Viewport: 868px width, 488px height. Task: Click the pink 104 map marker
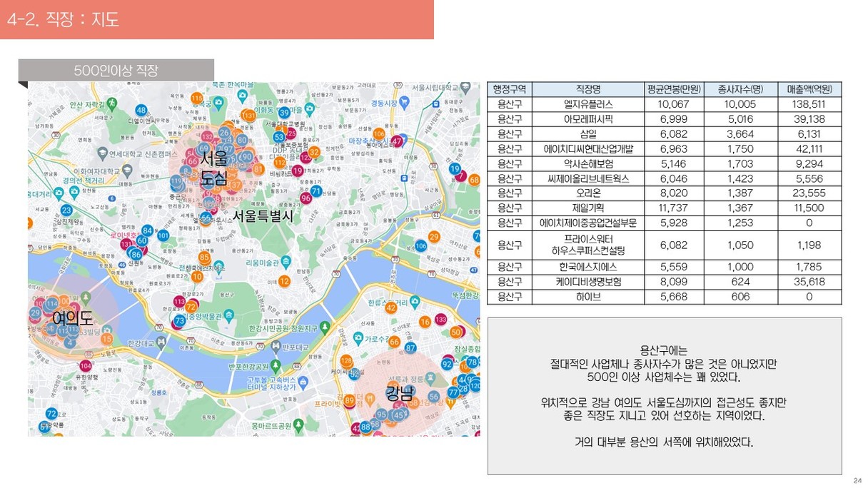point(86,366)
